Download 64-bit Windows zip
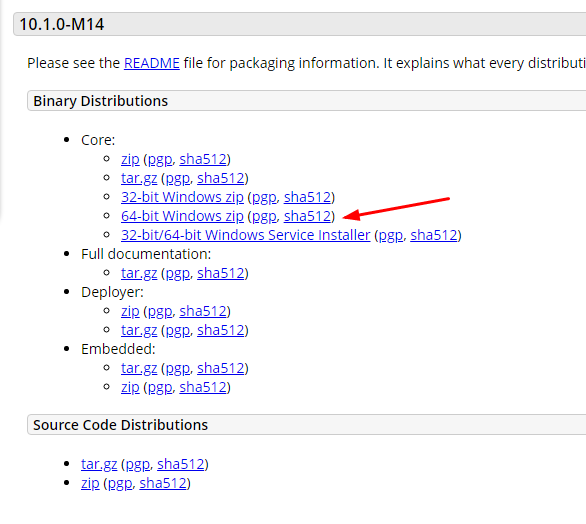Screen dimensions: 586x524 click(182, 216)
